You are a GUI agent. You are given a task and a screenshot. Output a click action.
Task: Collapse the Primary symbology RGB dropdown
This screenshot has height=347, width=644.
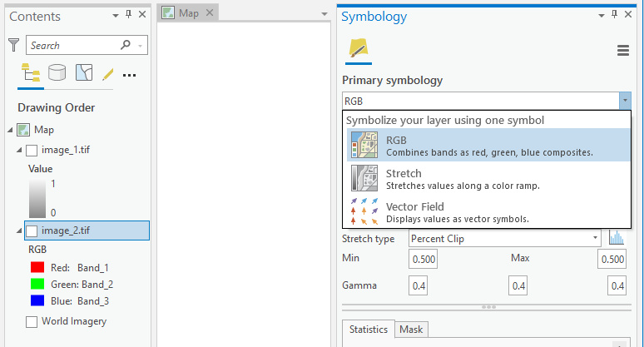tap(624, 101)
